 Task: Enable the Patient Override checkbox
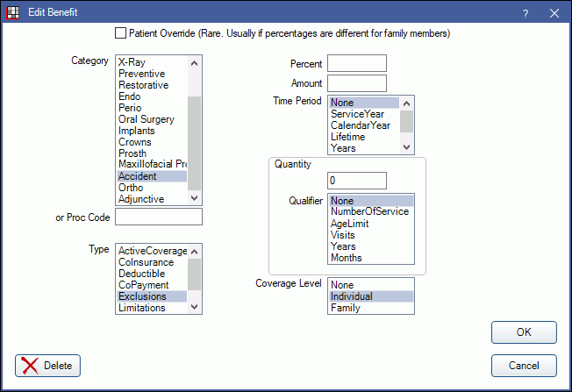(120, 33)
